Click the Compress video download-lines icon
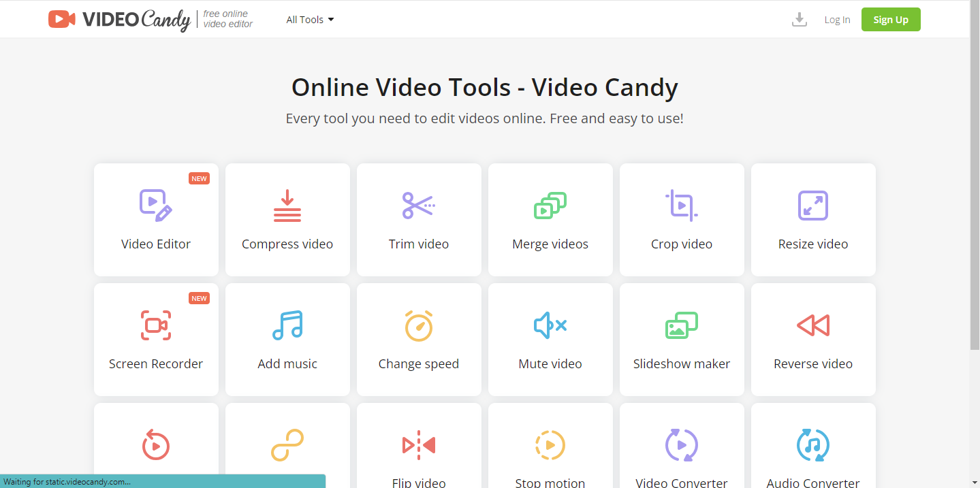The height and width of the screenshot is (488, 980). [287, 206]
